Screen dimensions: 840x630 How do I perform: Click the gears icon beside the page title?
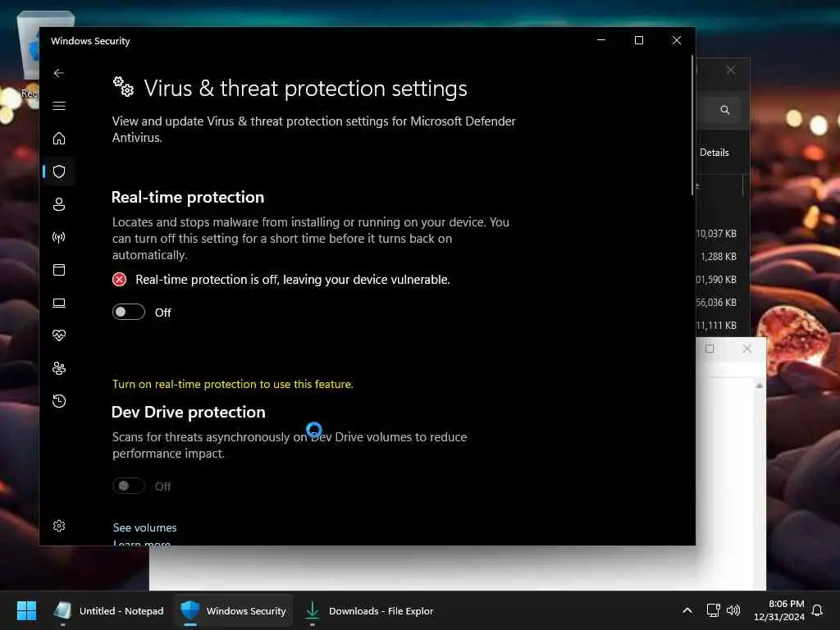(123, 87)
